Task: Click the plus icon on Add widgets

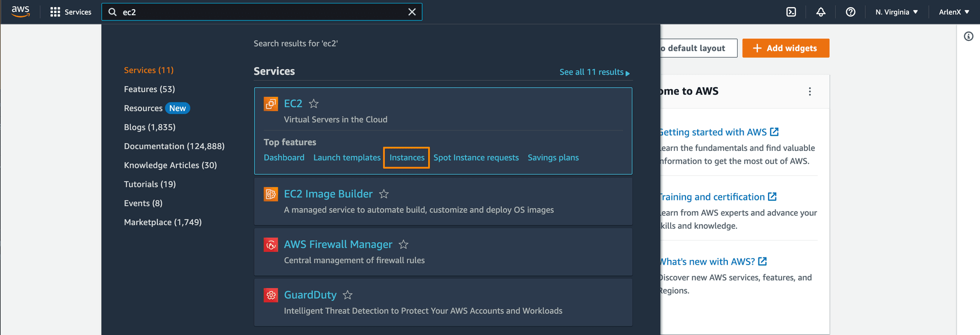Action: pyautogui.click(x=757, y=48)
